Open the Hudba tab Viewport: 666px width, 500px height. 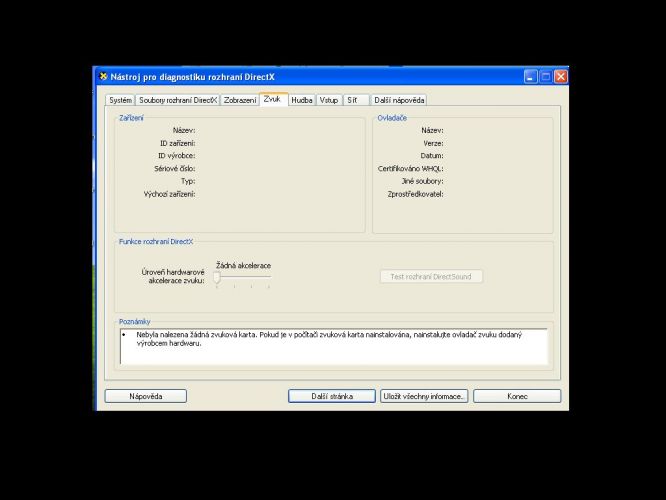click(302, 100)
